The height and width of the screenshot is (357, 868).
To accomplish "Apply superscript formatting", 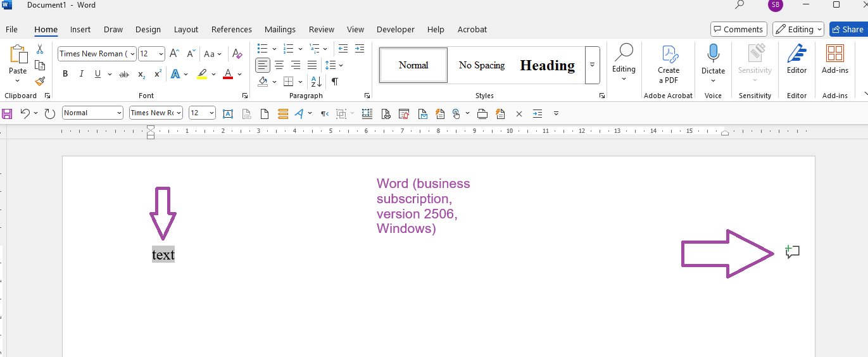I will tap(158, 74).
